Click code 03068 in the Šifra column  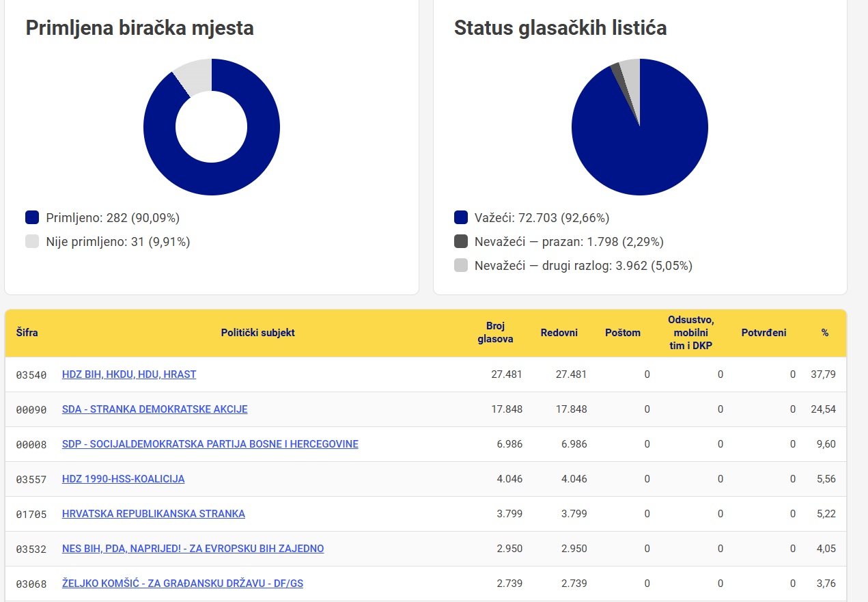(x=31, y=584)
